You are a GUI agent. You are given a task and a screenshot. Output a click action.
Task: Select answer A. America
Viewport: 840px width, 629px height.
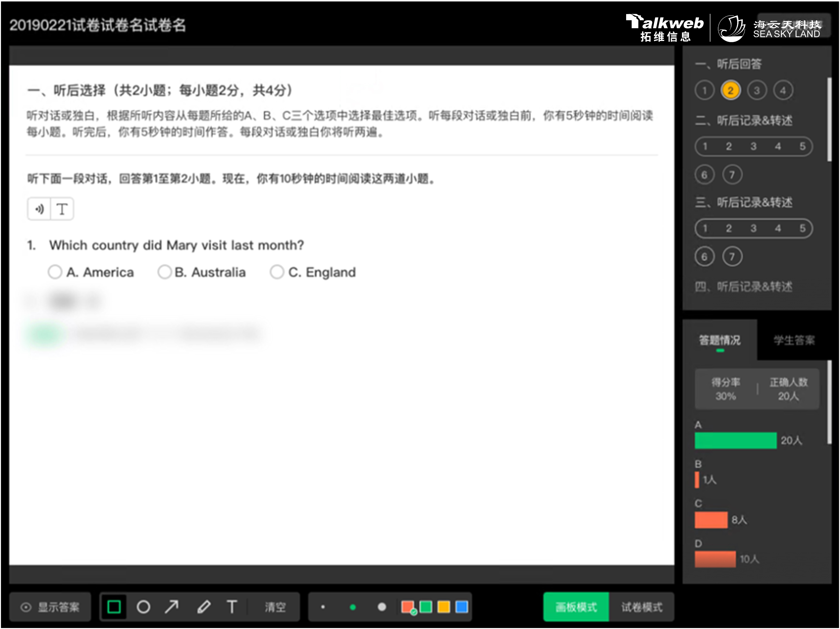[55, 272]
